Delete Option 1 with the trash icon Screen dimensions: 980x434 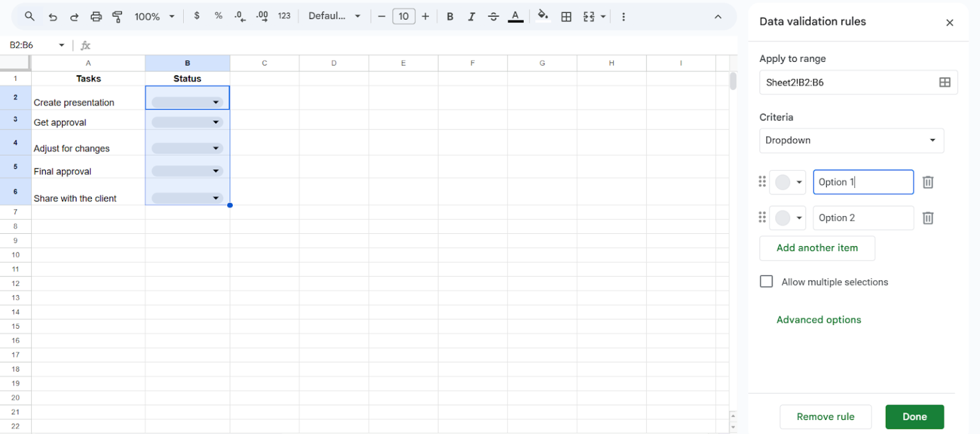tap(928, 182)
